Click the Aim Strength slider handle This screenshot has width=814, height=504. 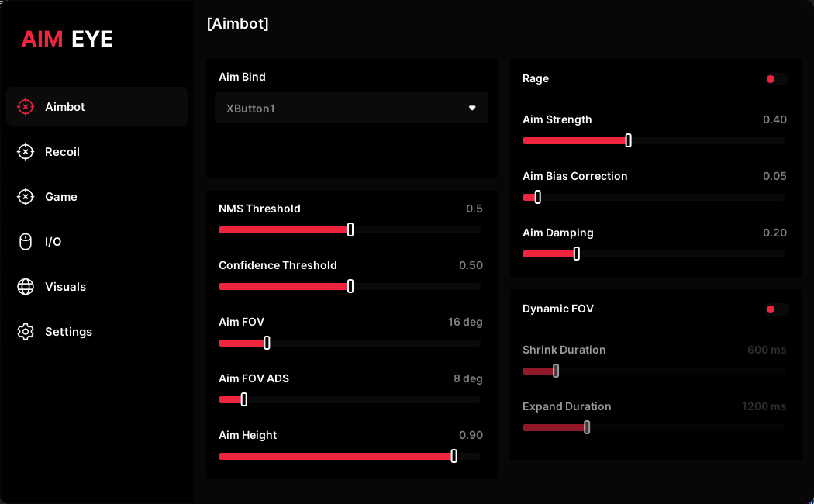pyautogui.click(x=628, y=140)
